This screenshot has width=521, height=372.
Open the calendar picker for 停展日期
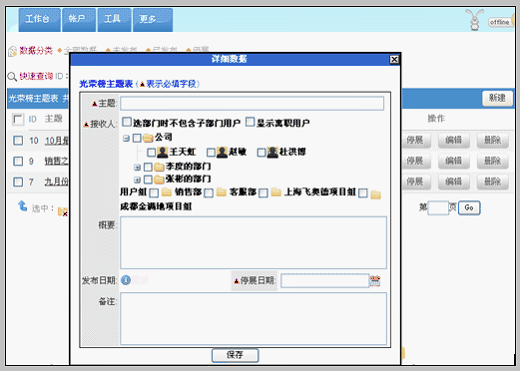point(375,281)
